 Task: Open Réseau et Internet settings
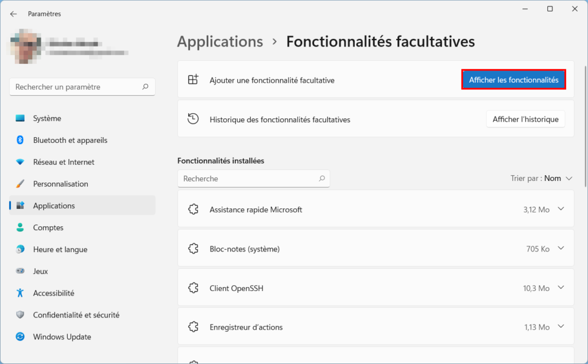(82, 162)
